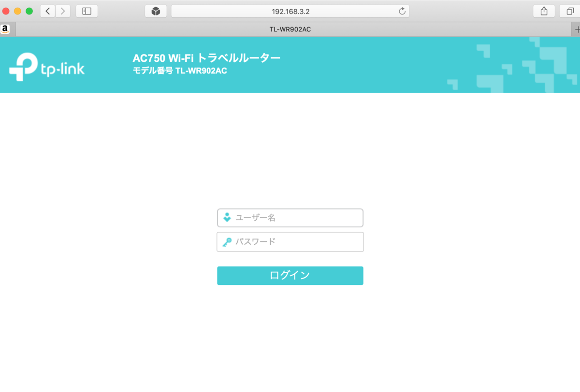Open a new tab with the plus button
Screen dimensions: 580x392
tap(577, 28)
